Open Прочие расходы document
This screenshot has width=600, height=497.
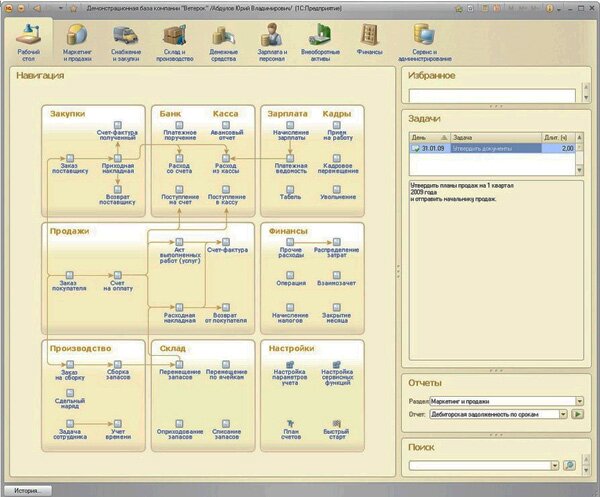(x=290, y=248)
